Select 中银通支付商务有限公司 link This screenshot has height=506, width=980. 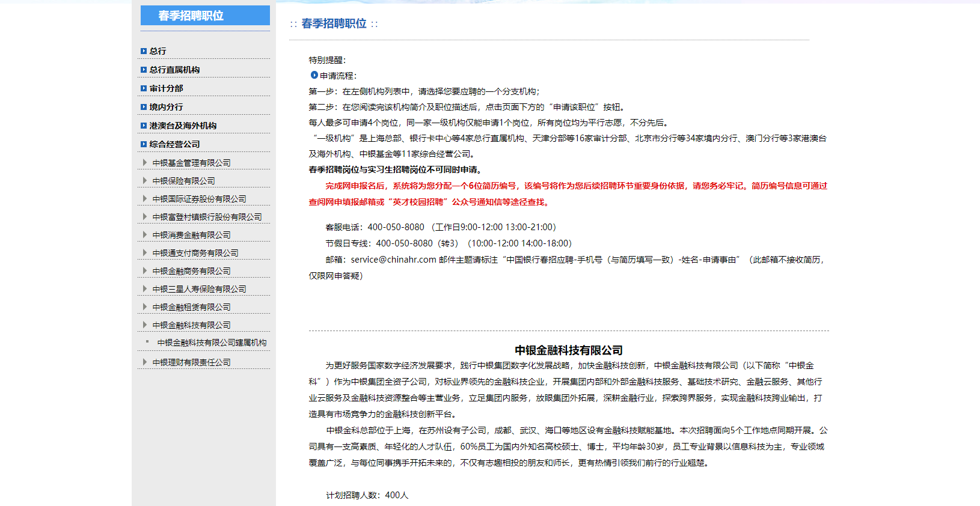tap(195, 253)
